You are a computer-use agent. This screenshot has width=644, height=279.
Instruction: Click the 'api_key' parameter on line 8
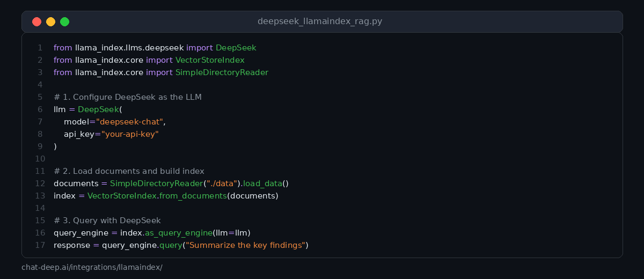pyautogui.click(x=80, y=134)
